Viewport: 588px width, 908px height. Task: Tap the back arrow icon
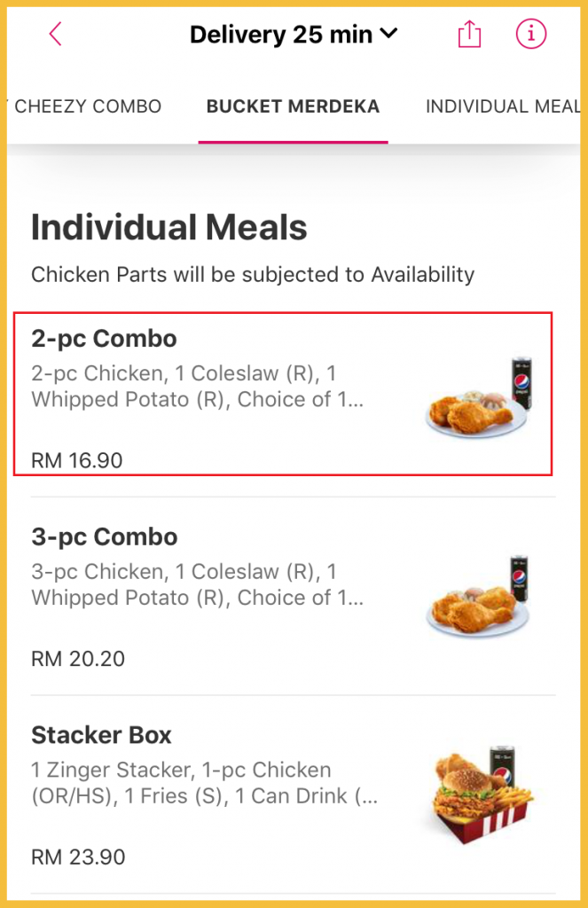coord(56,35)
